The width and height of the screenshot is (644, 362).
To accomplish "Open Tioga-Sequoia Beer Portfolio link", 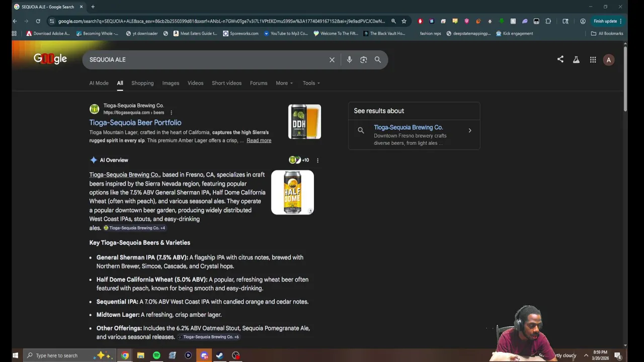I will [135, 123].
